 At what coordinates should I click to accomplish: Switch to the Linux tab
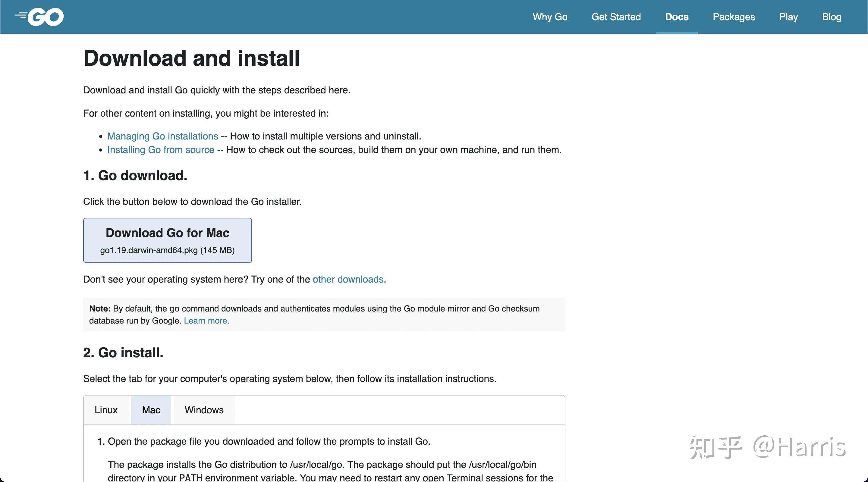(106, 410)
